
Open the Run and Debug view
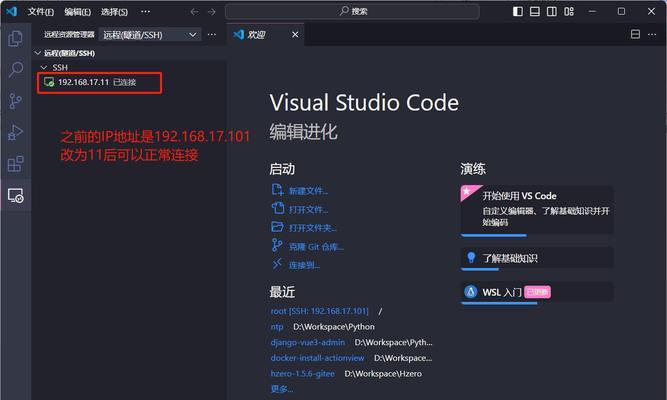(15, 132)
